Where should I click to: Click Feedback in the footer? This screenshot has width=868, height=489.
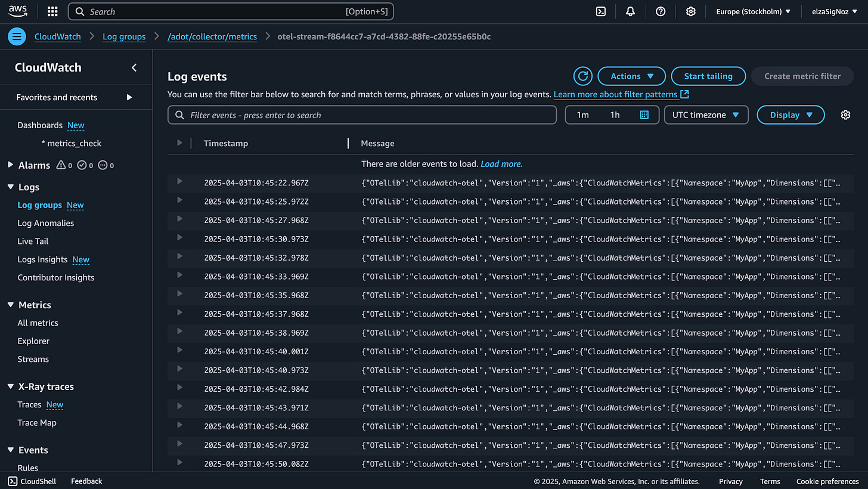tap(86, 481)
